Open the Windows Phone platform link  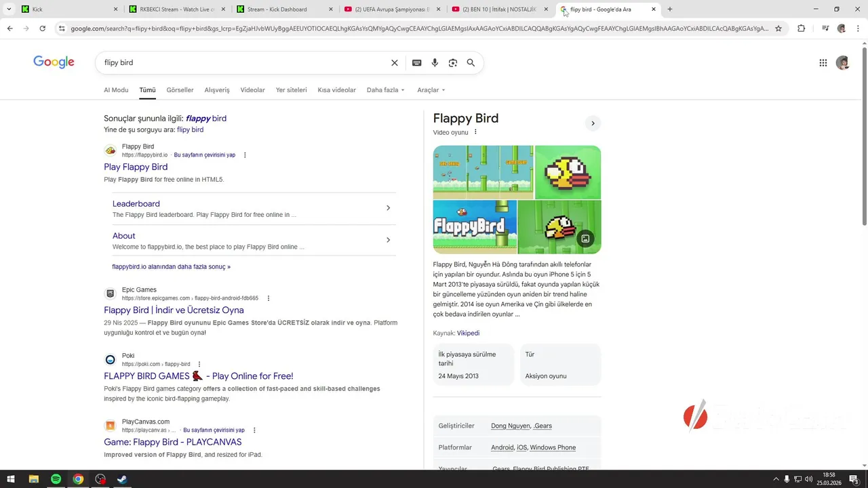(553, 448)
